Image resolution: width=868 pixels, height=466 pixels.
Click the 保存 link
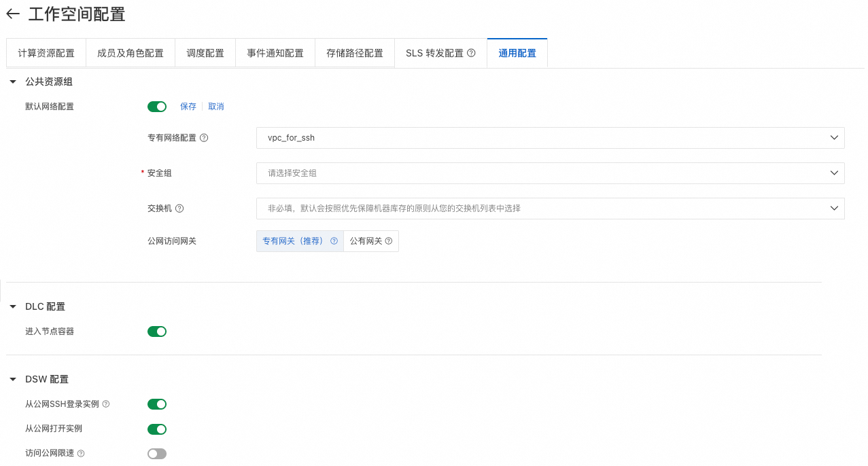pos(188,107)
